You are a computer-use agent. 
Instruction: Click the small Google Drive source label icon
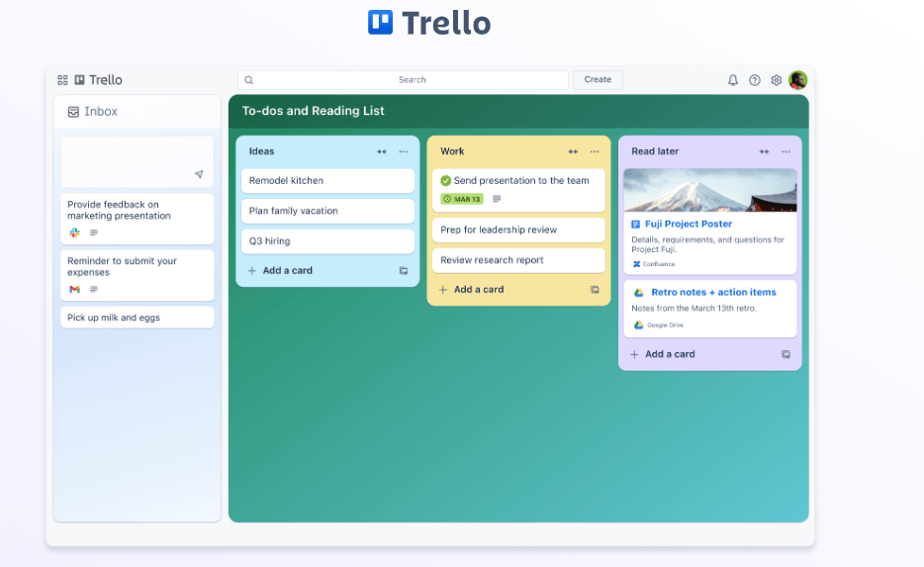click(x=638, y=325)
